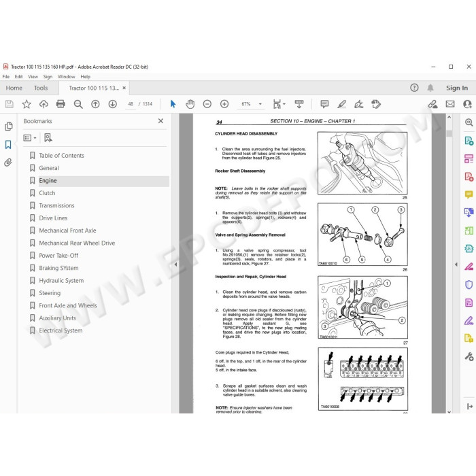Open the bookmarks options dropdown
This screenshot has width=476, height=476.
point(30,138)
